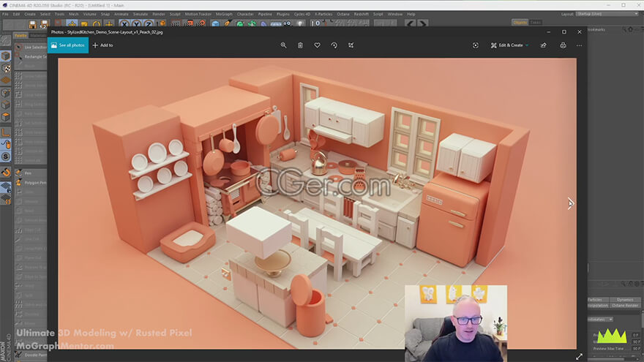This screenshot has height=362, width=644.
Task: Toggle the Enable Axis L-shaped icon
Action: pyautogui.click(x=5, y=132)
